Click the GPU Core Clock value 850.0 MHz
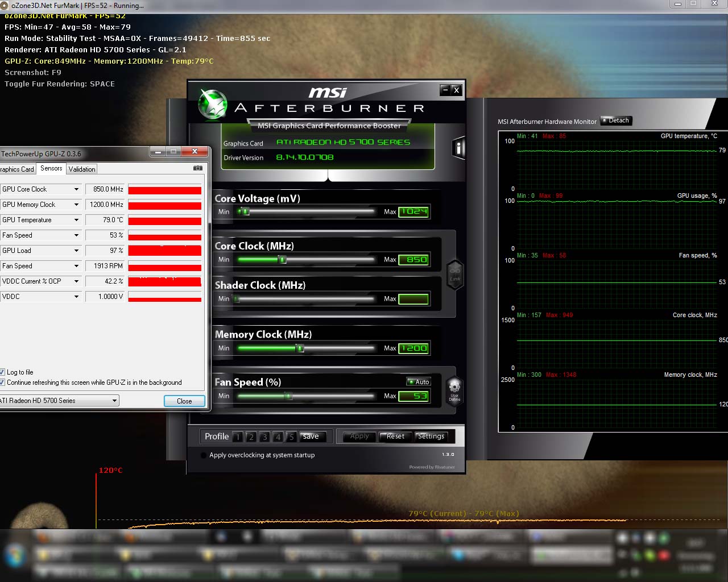 [105, 189]
